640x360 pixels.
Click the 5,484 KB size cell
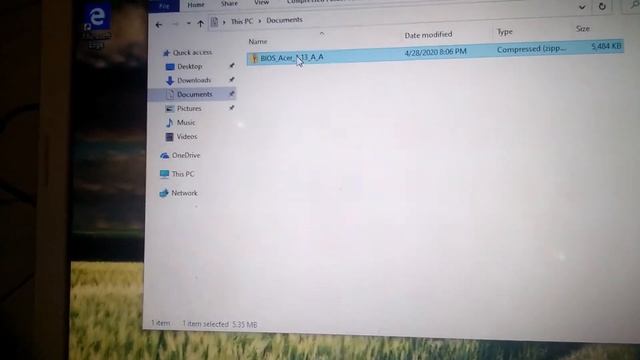click(606, 46)
